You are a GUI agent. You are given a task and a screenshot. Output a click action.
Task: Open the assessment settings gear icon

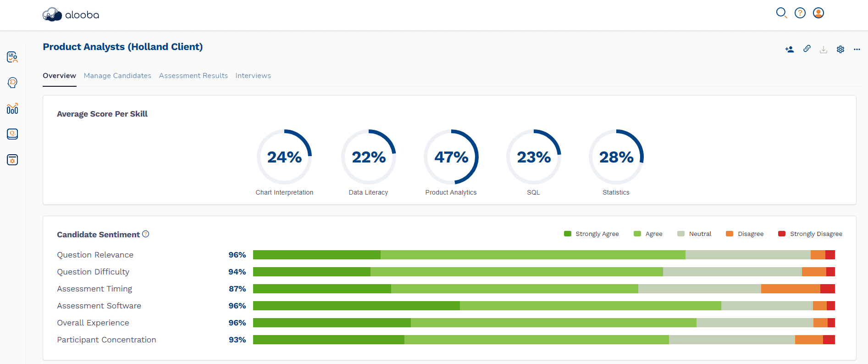click(840, 49)
